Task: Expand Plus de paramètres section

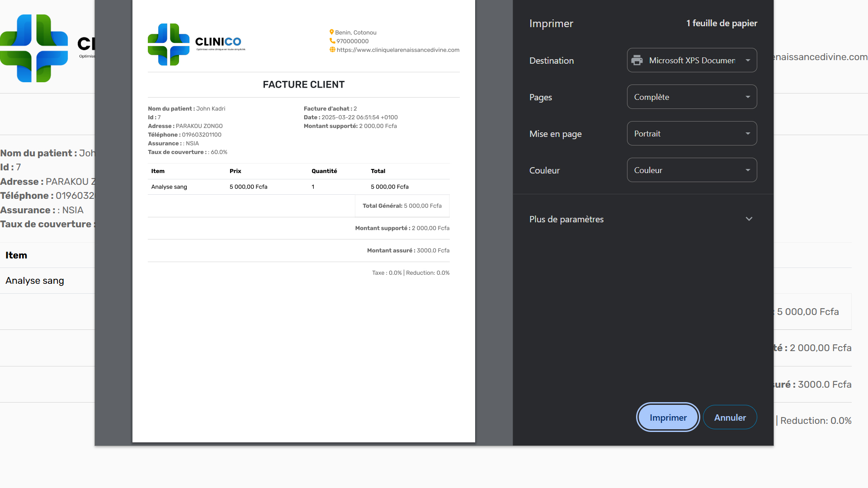Action: 566,219
